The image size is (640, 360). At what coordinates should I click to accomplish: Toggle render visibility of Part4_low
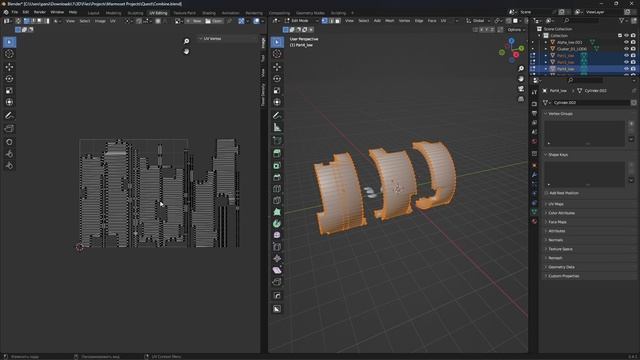[x=633, y=69]
